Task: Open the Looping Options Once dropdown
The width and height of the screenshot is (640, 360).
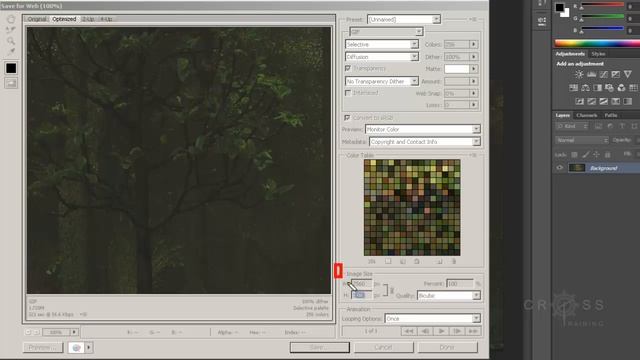Action: 433,318
